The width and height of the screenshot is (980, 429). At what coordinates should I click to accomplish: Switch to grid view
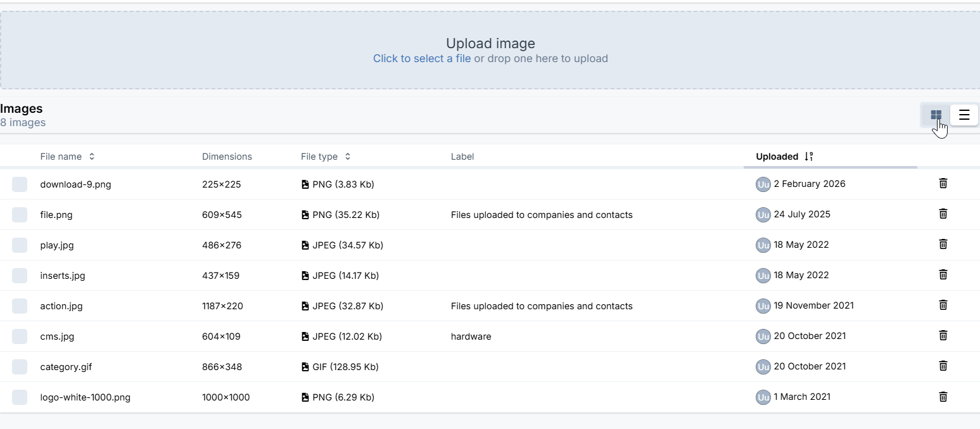(x=936, y=115)
